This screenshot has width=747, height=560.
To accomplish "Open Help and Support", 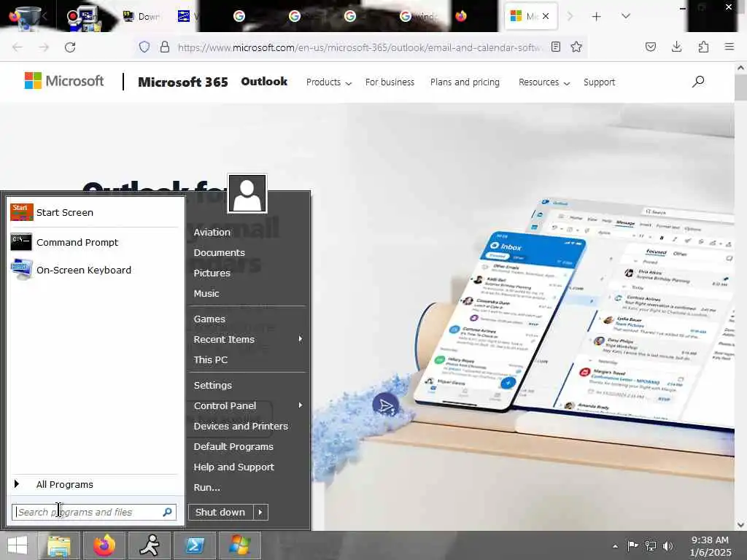I will coord(234,467).
